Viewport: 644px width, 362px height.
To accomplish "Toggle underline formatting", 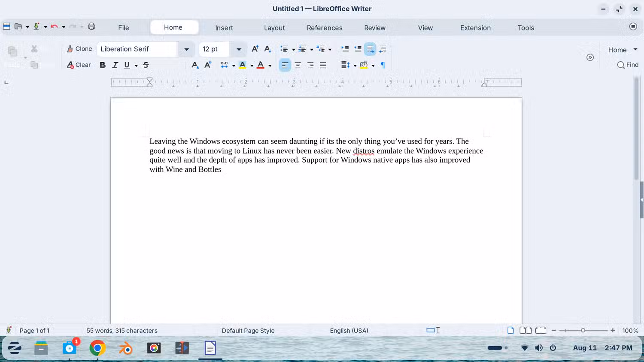I will tap(127, 65).
